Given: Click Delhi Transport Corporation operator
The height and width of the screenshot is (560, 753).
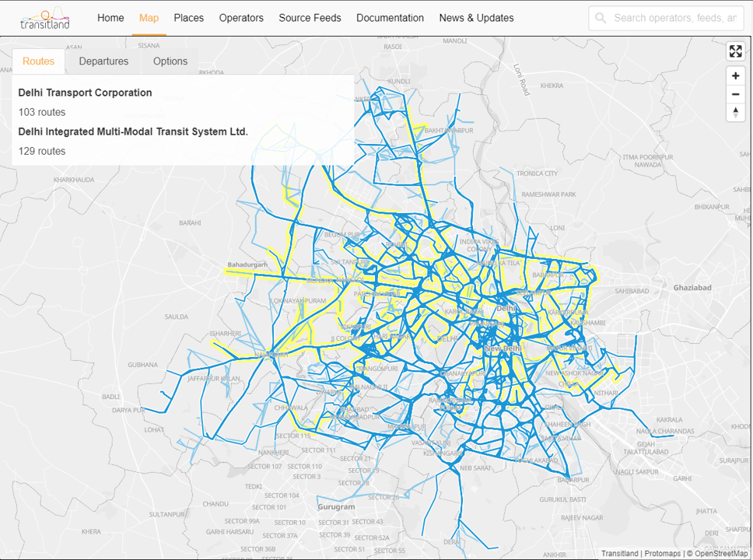Looking at the screenshot, I should 86,93.
